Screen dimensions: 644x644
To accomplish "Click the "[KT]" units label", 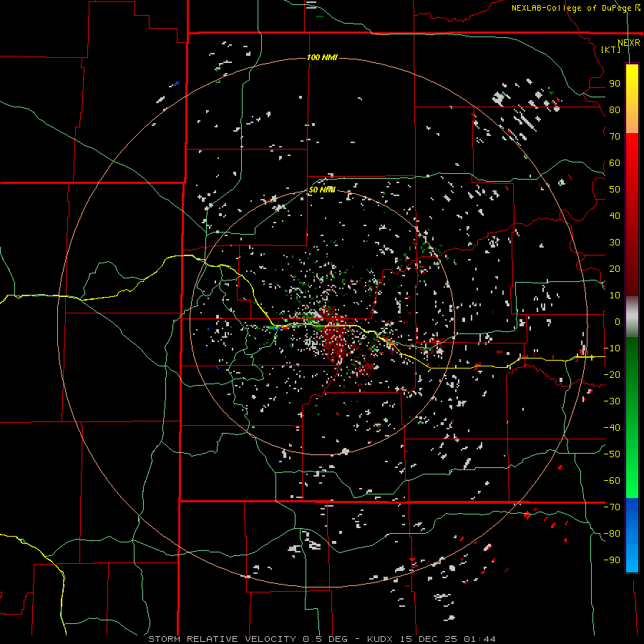I will [611, 49].
